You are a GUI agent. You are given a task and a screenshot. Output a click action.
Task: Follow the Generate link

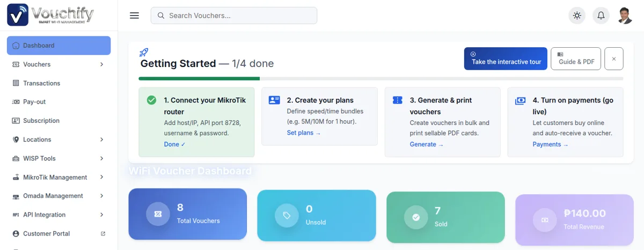(x=427, y=144)
